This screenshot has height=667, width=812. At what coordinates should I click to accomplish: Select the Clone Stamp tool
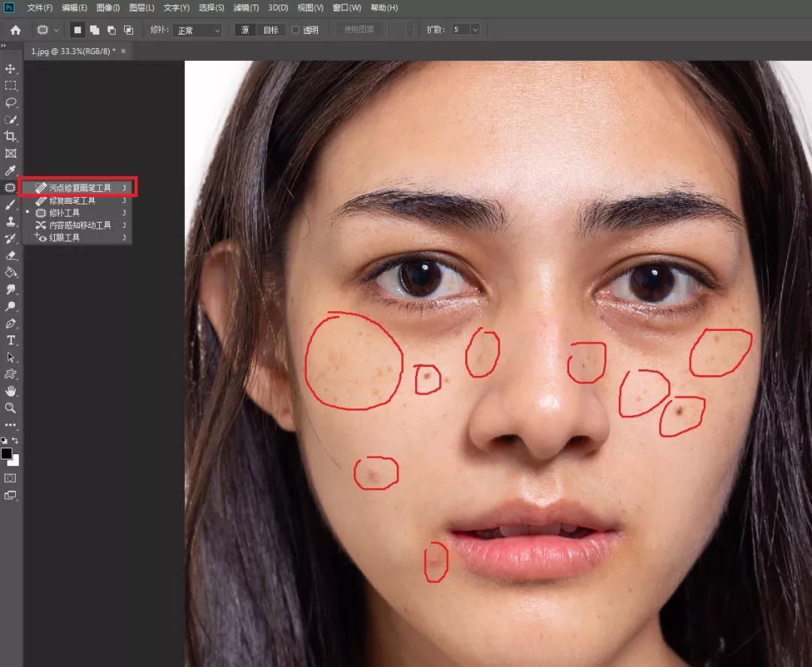pos(11,222)
